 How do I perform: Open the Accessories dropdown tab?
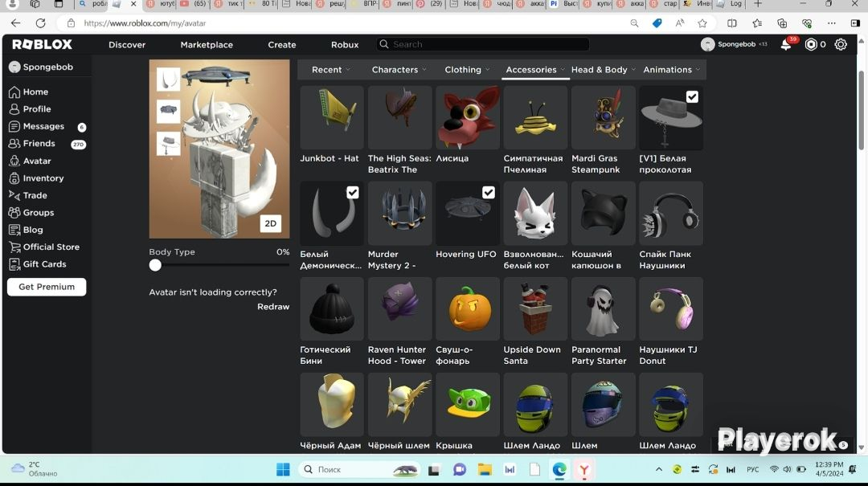click(x=535, y=70)
